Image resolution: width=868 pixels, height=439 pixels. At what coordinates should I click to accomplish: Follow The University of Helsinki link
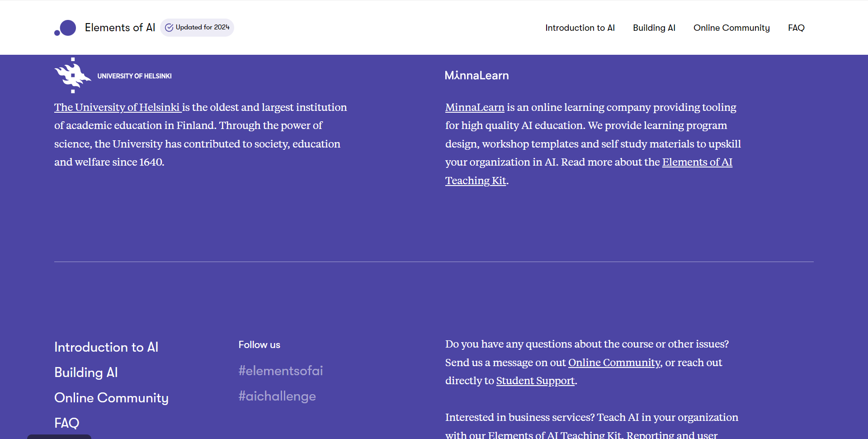click(x=117, y=107)
